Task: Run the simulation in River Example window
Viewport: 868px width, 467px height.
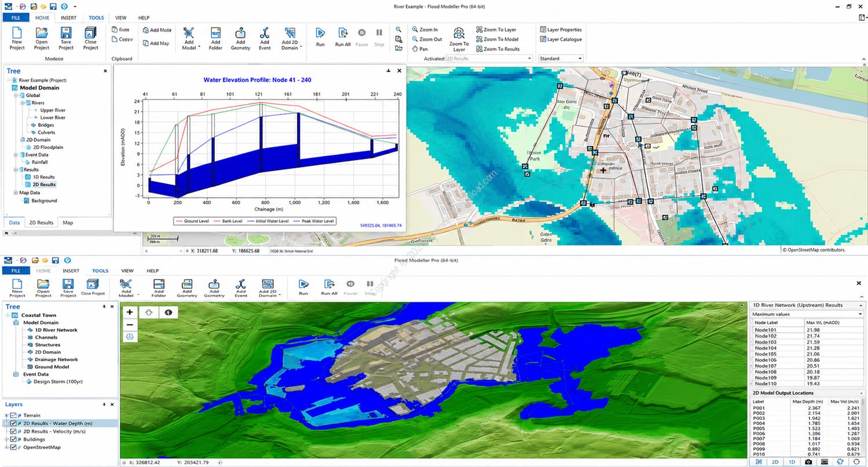Action: pos(321,37)
